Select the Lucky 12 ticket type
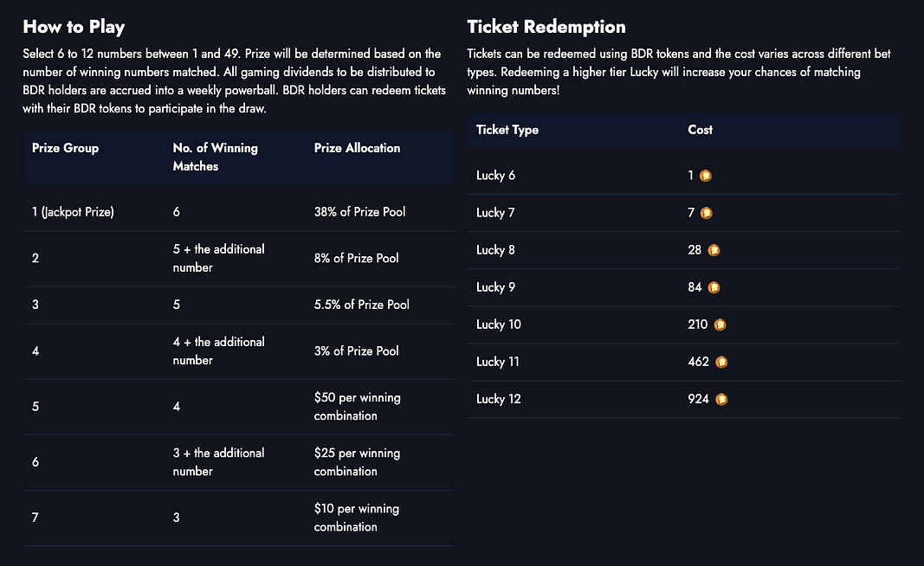 pyautogui.click(x=499, y=399)
